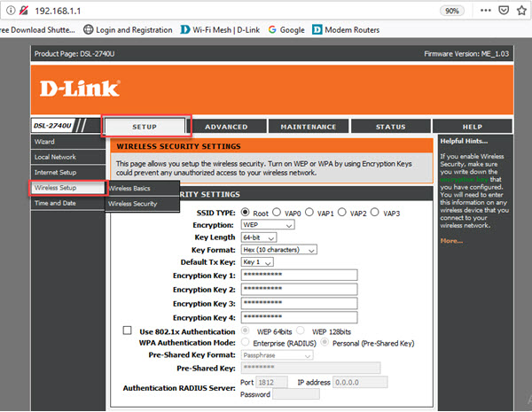Click the RADIUS Password field
Screen dimensions: 532x412
pyautogui.click(x=296, y=394)
